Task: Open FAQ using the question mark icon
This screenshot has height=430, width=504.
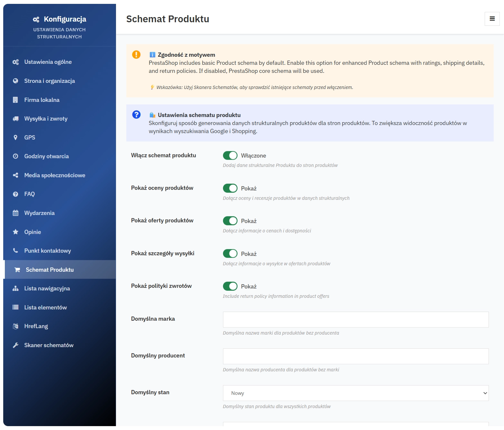Action: (x=15, y=194)
